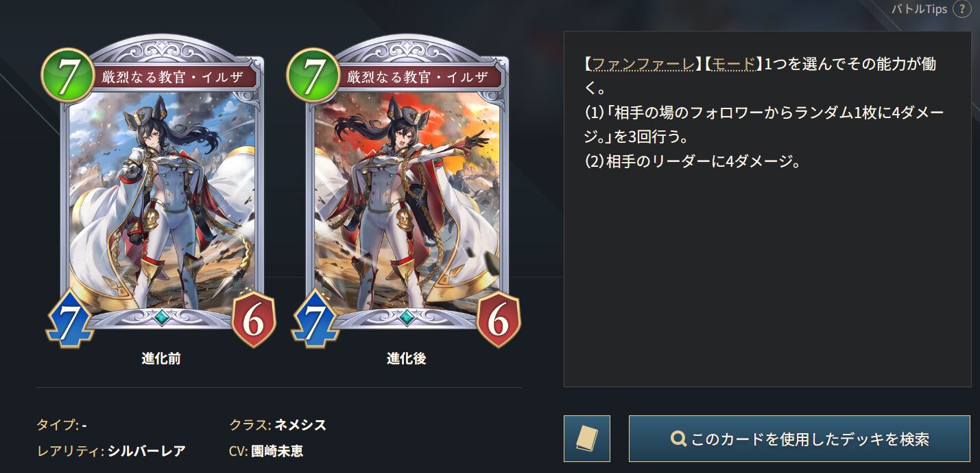Click the teal gem at the bottom of the 進化後 card

[x=407, y=318]
